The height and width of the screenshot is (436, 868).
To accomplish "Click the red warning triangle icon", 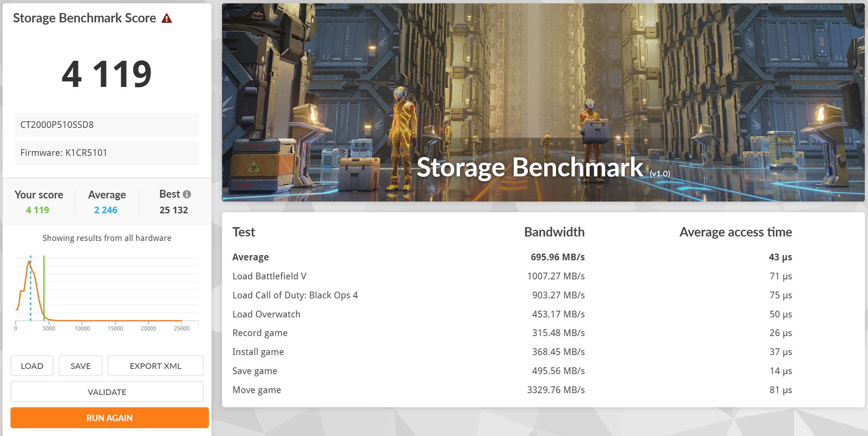I will 166,18.
